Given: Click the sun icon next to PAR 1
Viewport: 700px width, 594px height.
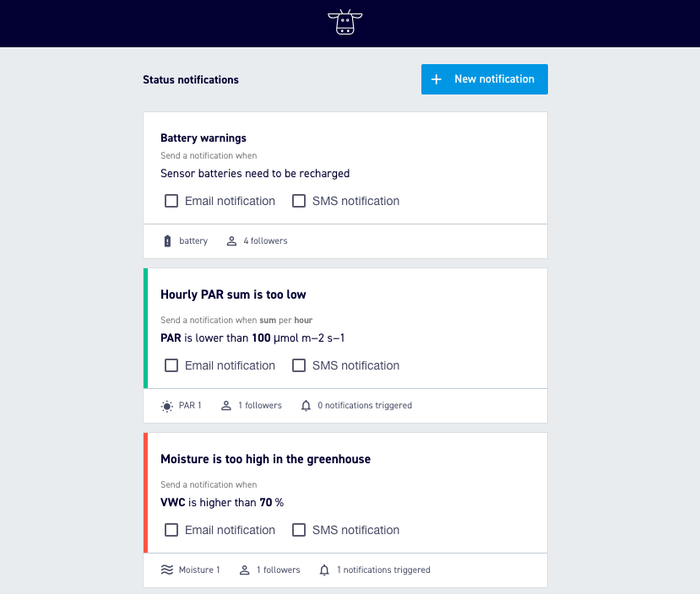Looking at the screenshot, I should click(x=166, y=405).
